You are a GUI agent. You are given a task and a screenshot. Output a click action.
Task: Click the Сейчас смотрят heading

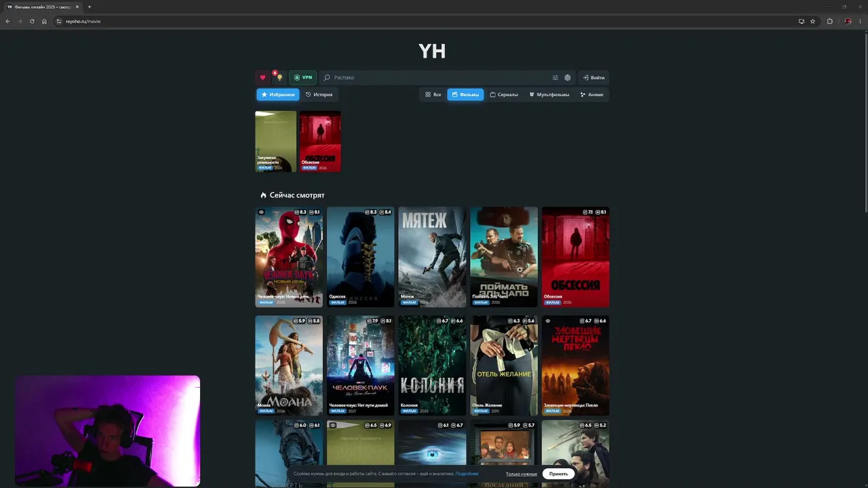coord(297,195)
